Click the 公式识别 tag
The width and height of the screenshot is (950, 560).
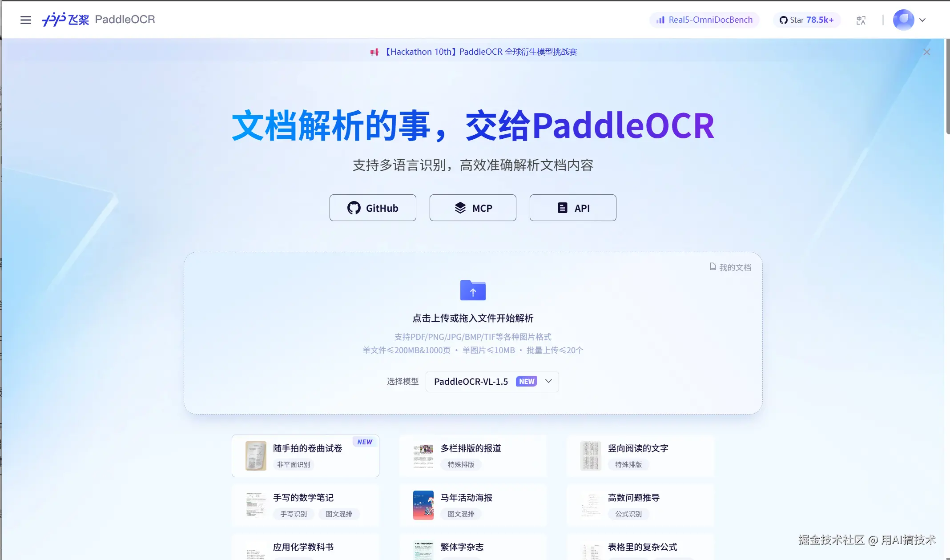(628, 514)
